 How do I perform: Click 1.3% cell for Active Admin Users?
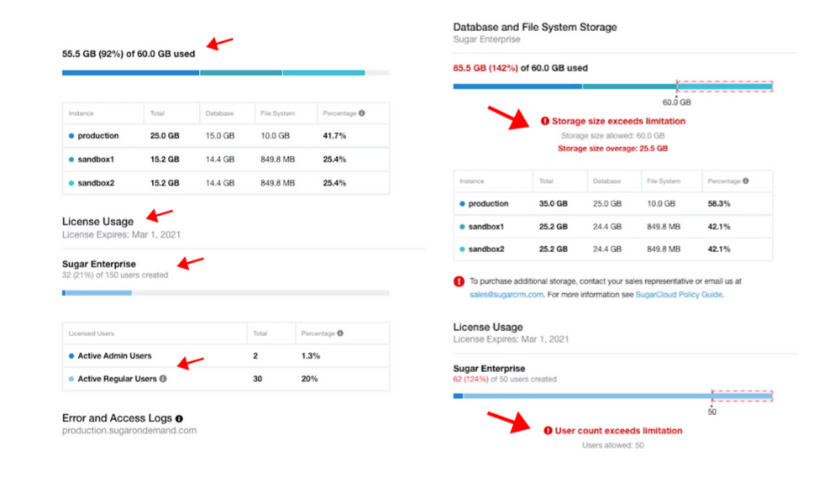coord(311,355)
